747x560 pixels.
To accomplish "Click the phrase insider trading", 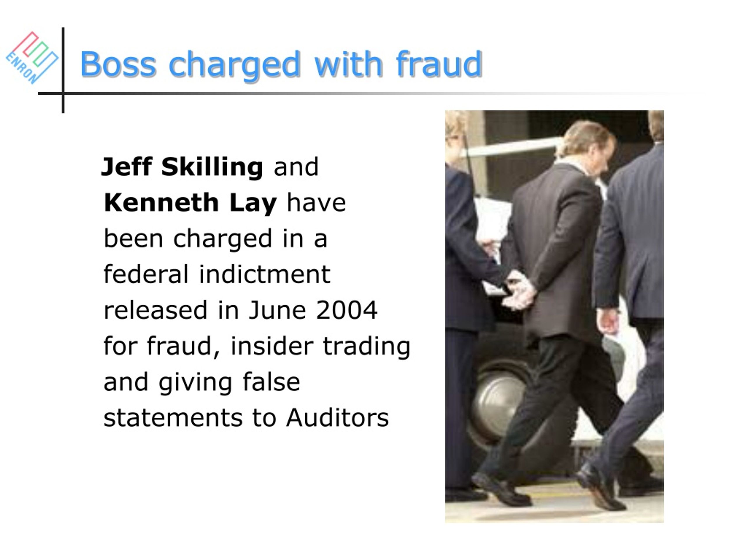I will pos(320,347).
